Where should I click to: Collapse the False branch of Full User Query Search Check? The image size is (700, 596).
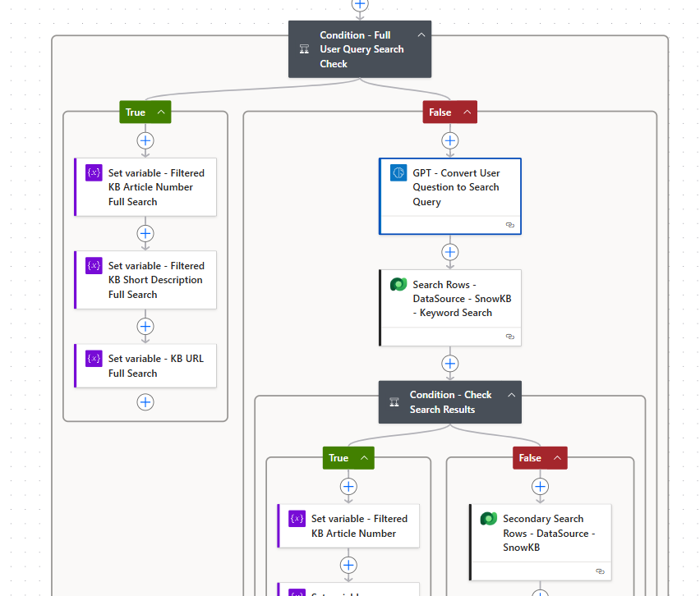click(467, 112)
